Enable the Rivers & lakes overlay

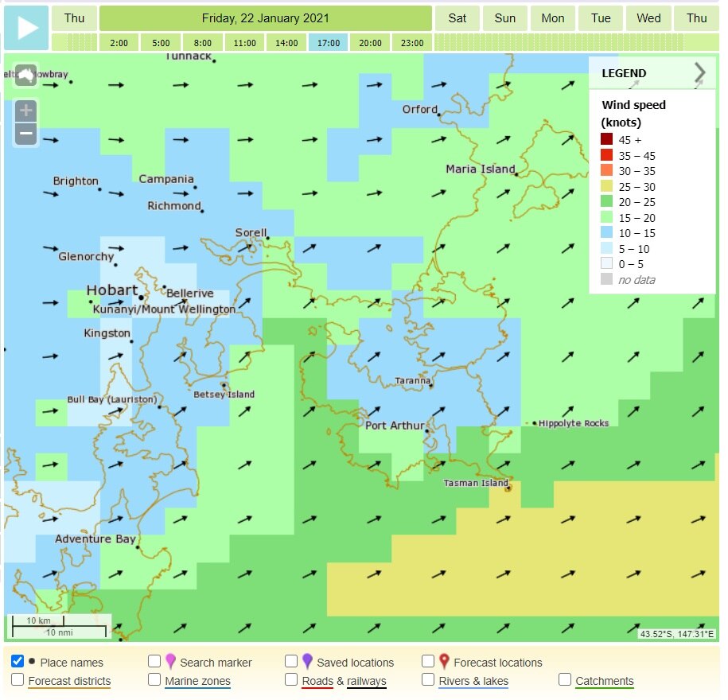pyautogui.click(x=429, y=681)
